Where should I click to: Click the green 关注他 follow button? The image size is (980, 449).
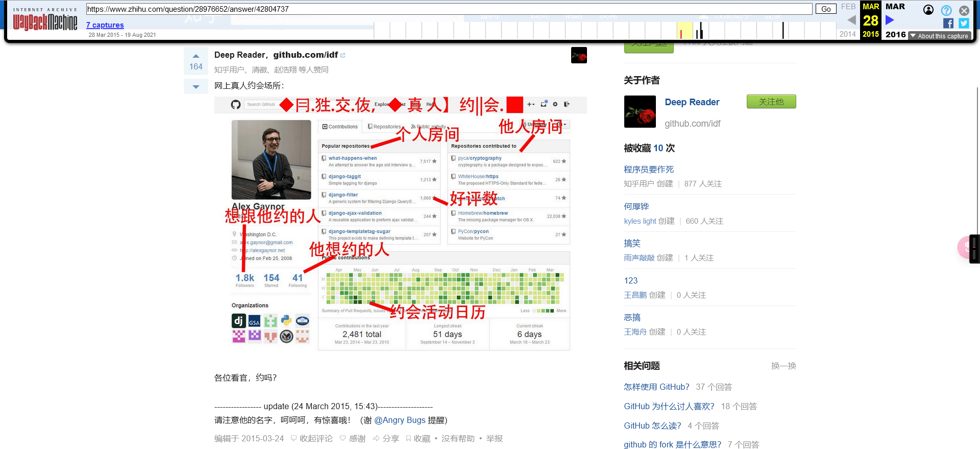point(771,102)
